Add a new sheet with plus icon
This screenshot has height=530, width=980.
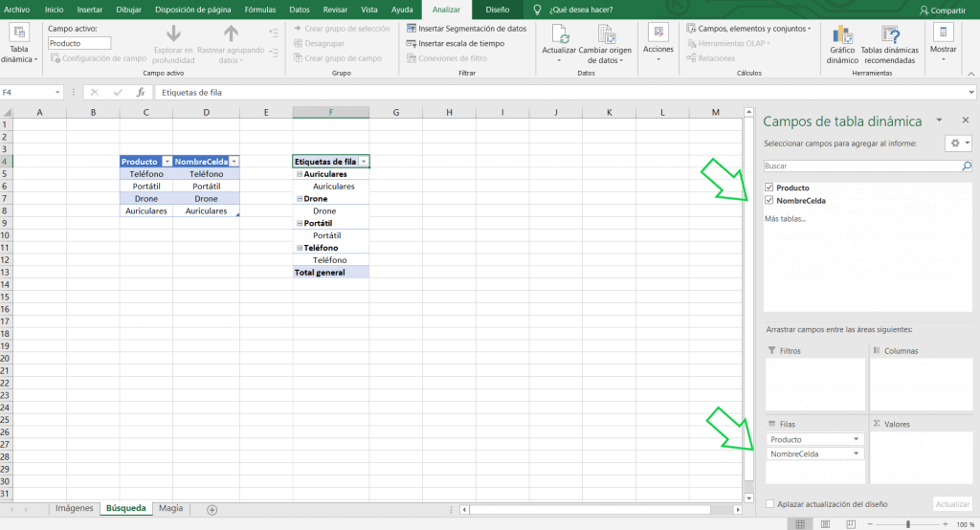tap(212, 510)
